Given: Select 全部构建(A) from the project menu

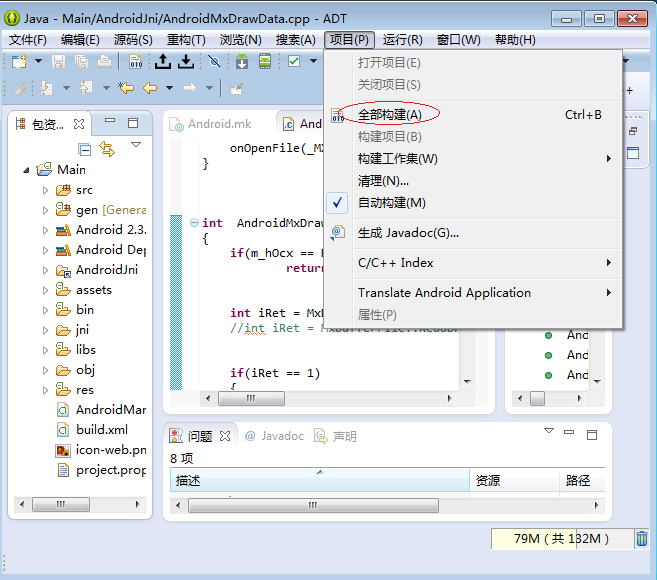Looking at the screenshot, I should (389, 115).
